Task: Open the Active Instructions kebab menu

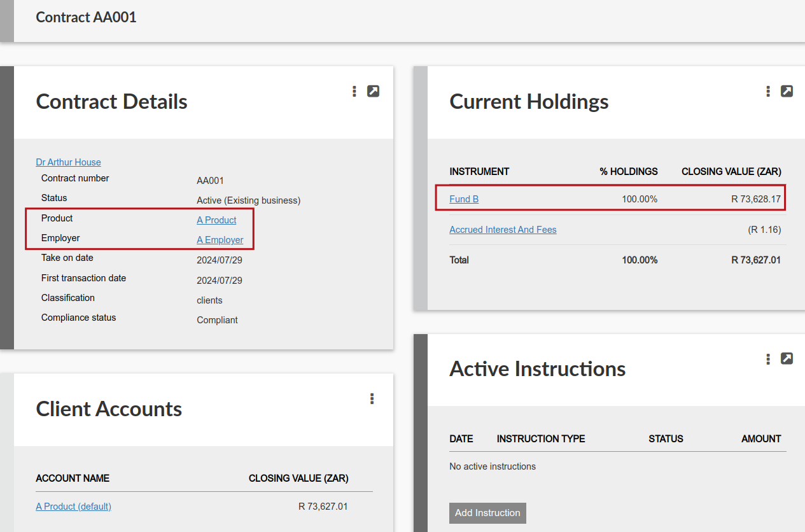Action: pyautogui.click(x=768, y=359)
